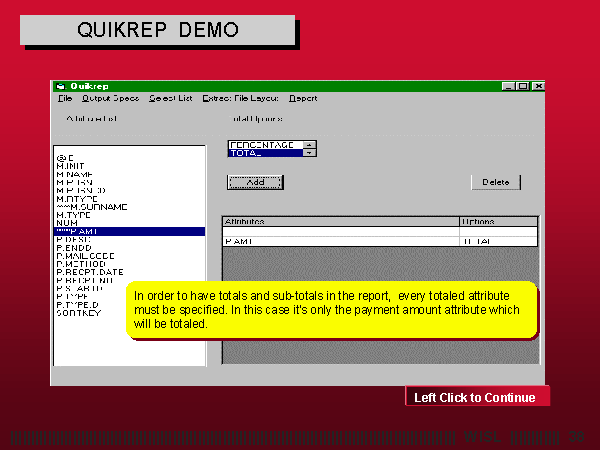Viewport: 600px width, 450px height.
Task: Click the Quikrep title bar app icon
Action: [59, 86]
